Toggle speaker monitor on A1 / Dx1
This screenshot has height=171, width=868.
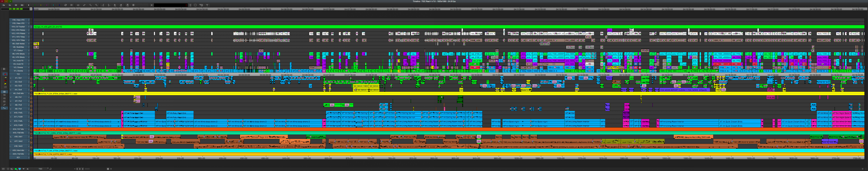(x=10, y=78)
